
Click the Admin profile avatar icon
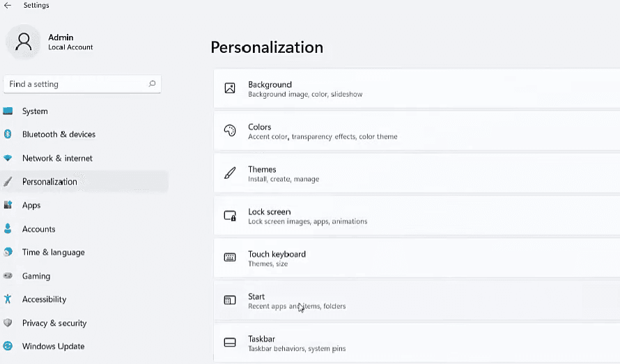tap(23, 42)
